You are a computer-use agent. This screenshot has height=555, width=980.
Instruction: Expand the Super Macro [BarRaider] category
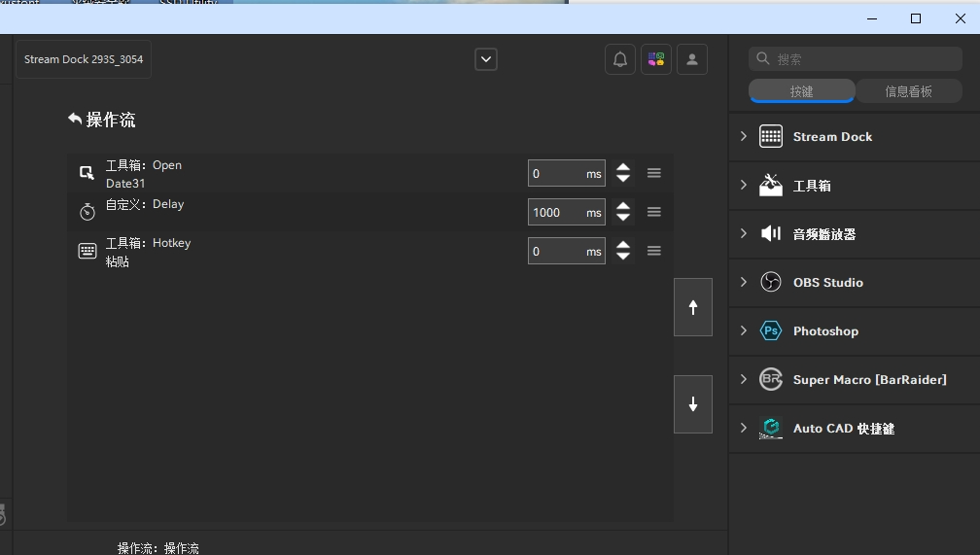(744, 380)
